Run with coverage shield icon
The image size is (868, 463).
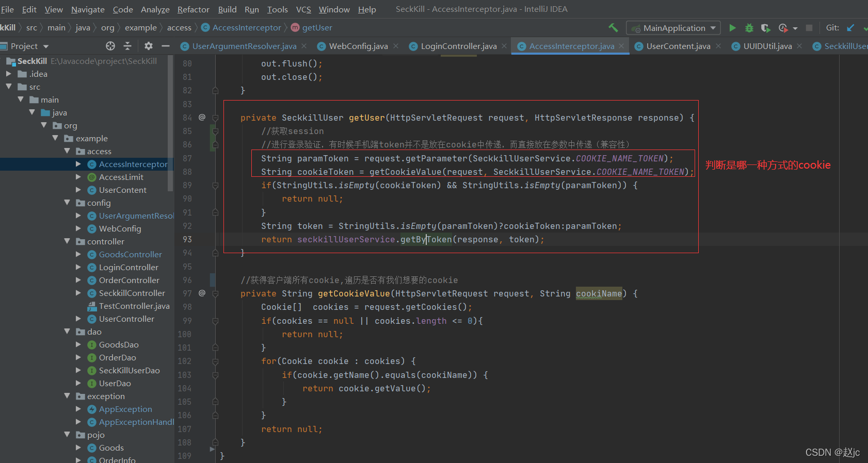(766, 28)
